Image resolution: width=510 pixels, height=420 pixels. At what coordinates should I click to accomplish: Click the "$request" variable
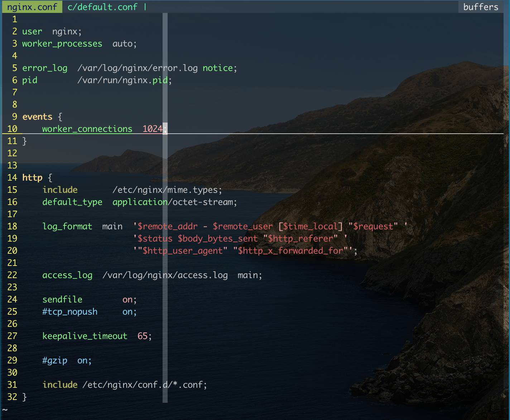click(373, 226)
